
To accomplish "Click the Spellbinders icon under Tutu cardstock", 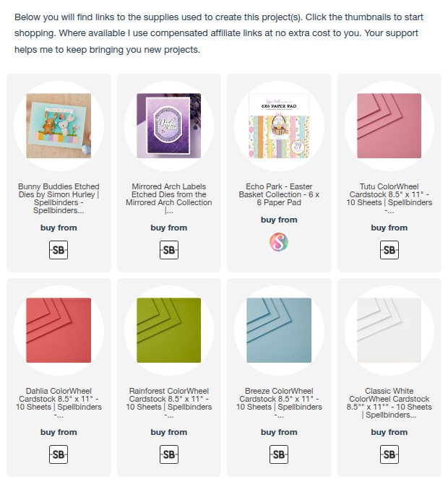I will (x=389, y=250).
